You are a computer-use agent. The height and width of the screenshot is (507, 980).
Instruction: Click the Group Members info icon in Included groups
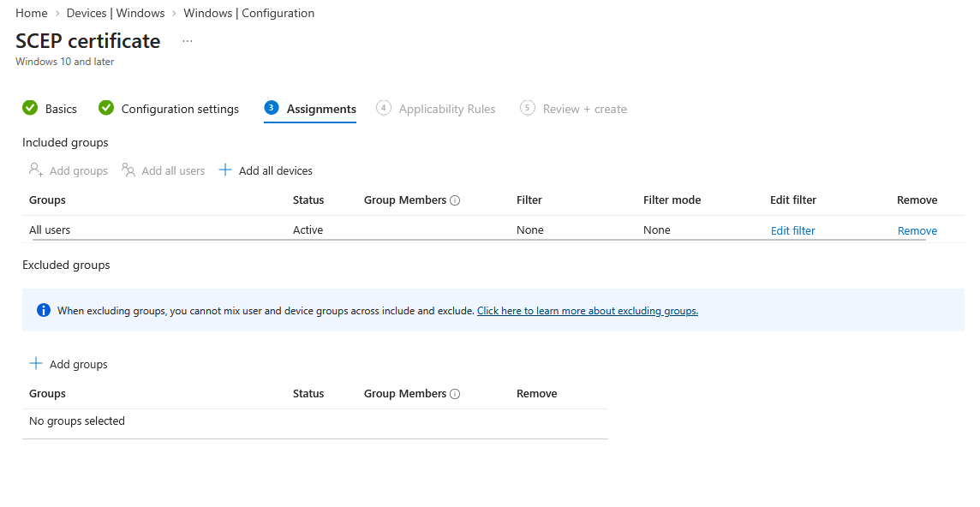(x=455, y=200)
